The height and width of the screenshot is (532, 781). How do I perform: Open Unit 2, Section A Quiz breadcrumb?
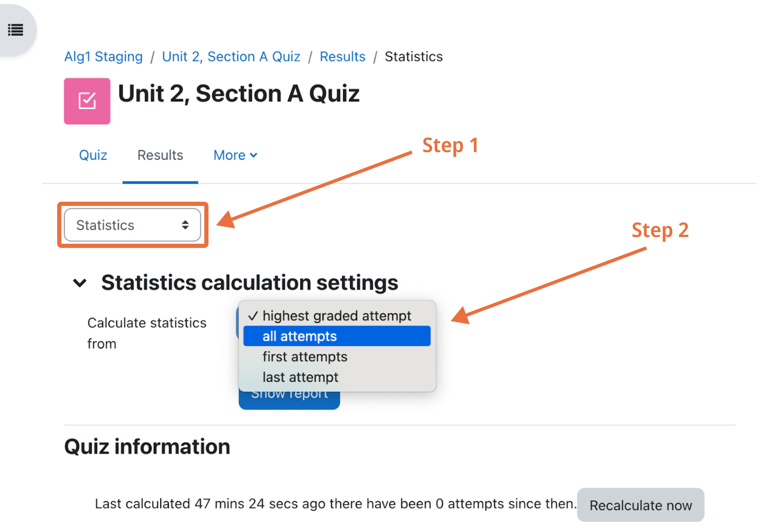pyautogui.click(x=231, y=57)
